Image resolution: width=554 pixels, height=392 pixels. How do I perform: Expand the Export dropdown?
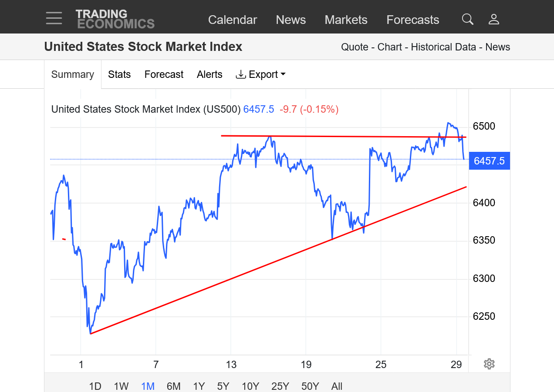point(260,74)
